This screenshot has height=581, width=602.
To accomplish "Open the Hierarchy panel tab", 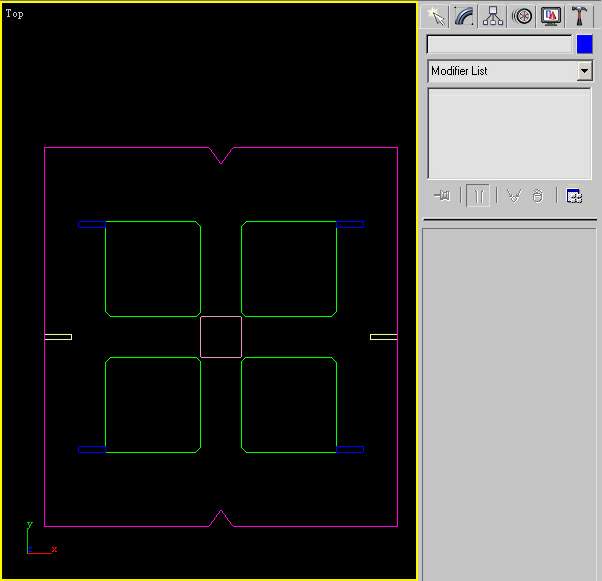I will pos(493,17).
